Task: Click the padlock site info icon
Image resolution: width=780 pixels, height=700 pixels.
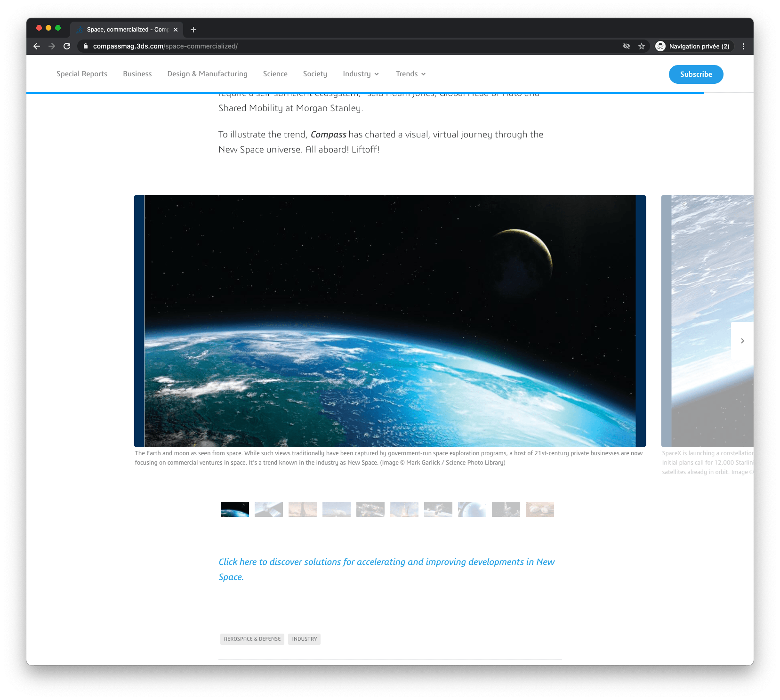Action: click(86, 46)
